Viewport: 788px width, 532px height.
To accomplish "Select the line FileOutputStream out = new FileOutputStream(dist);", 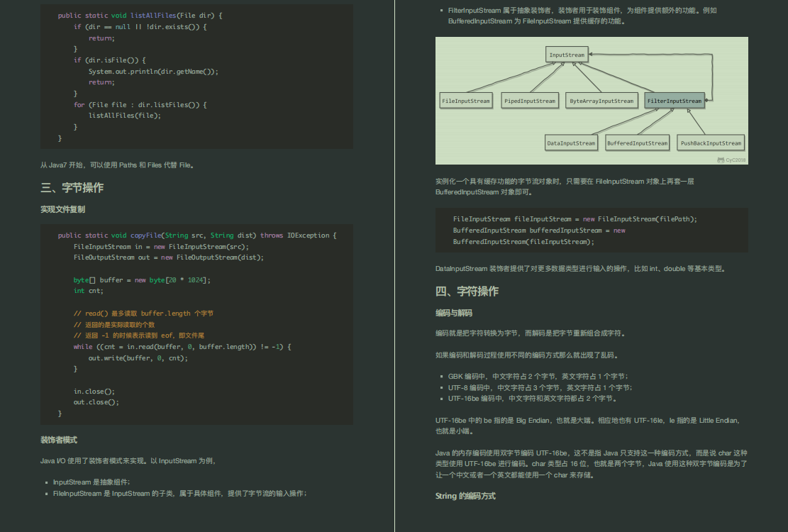I will [x=168, y=257].
